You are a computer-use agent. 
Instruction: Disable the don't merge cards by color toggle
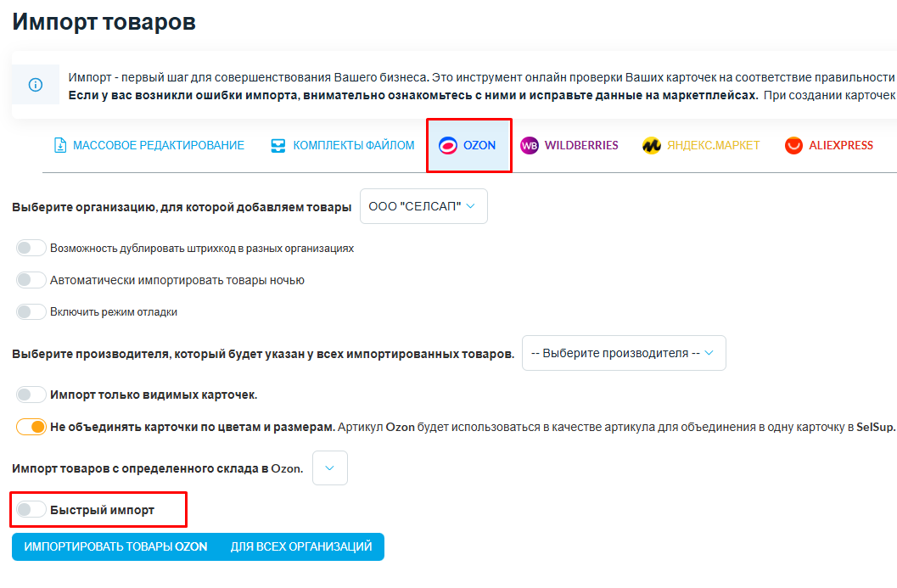click(x=31, y=427)
